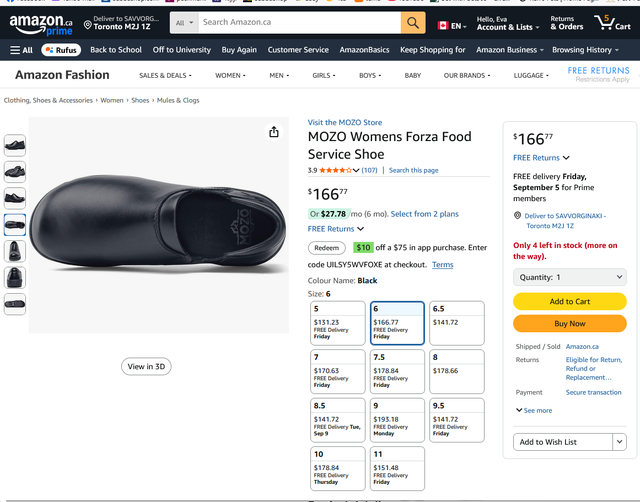Open LUGGAGE fashion menu
This screenshot has height=502, width=640.
(x=531, y=76)
